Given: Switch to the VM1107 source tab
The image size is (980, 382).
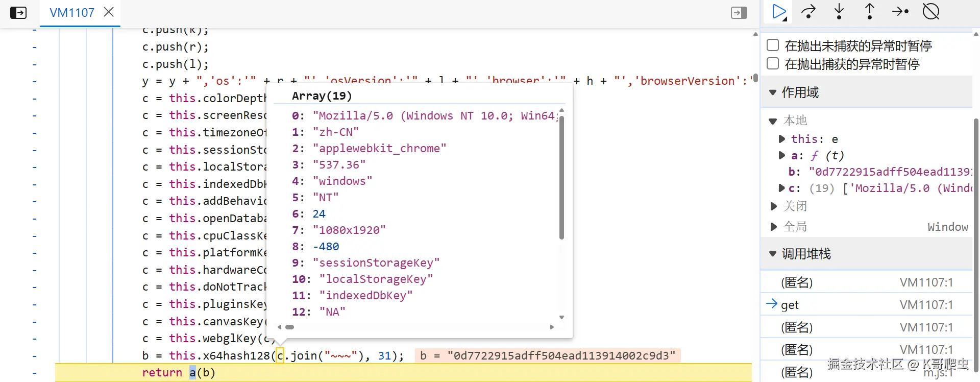Looking at the screenshot, I should [x=72, y=12].
